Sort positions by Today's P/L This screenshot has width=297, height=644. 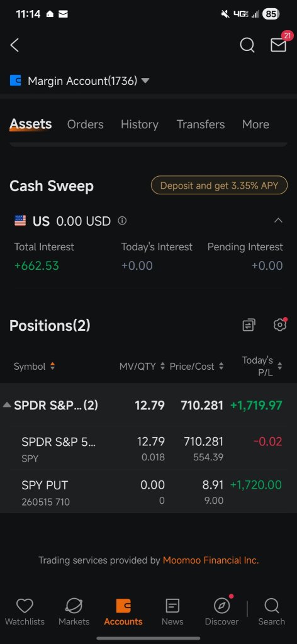click(x=262, y=367)
